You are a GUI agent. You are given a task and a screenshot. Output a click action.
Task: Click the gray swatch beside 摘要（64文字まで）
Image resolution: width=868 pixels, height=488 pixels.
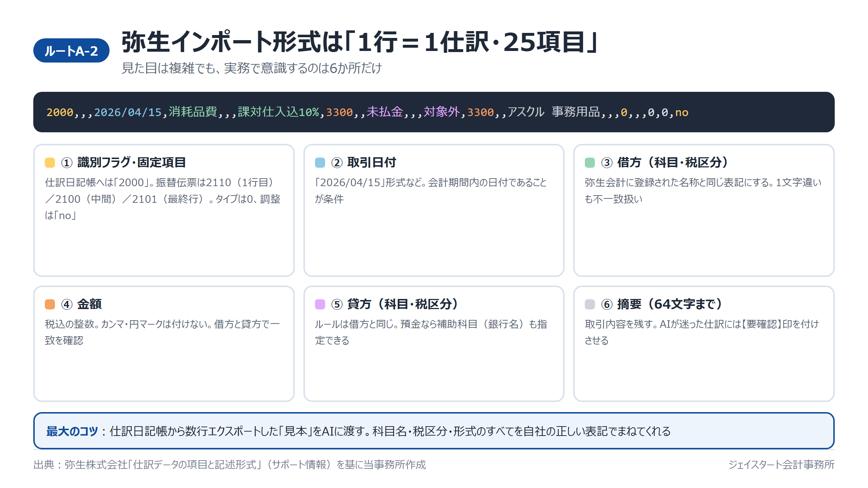coord(590,304)
